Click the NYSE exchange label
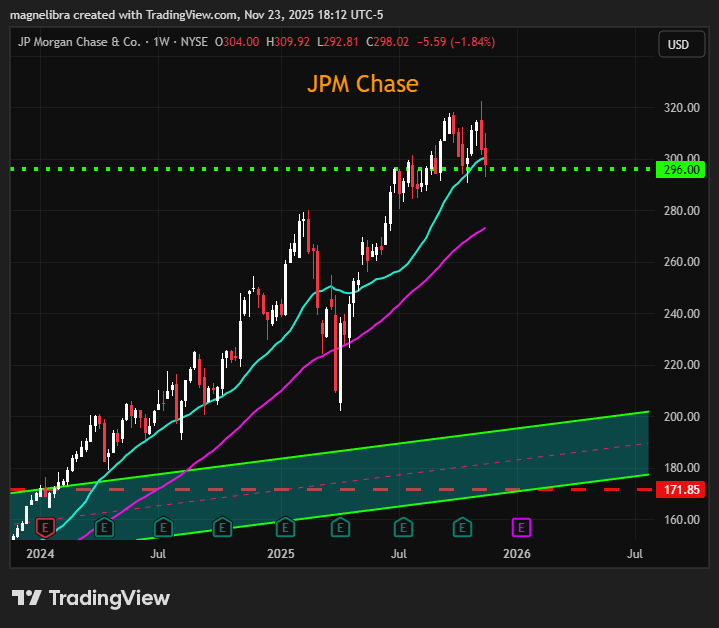The height and width of the screenshot is (628, 719). [x=194, y=42]
